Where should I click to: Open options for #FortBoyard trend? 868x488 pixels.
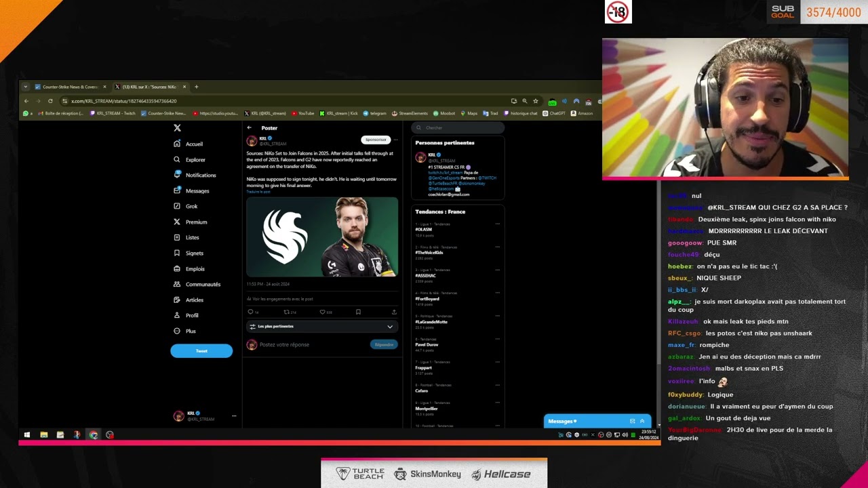click(497, 293)
